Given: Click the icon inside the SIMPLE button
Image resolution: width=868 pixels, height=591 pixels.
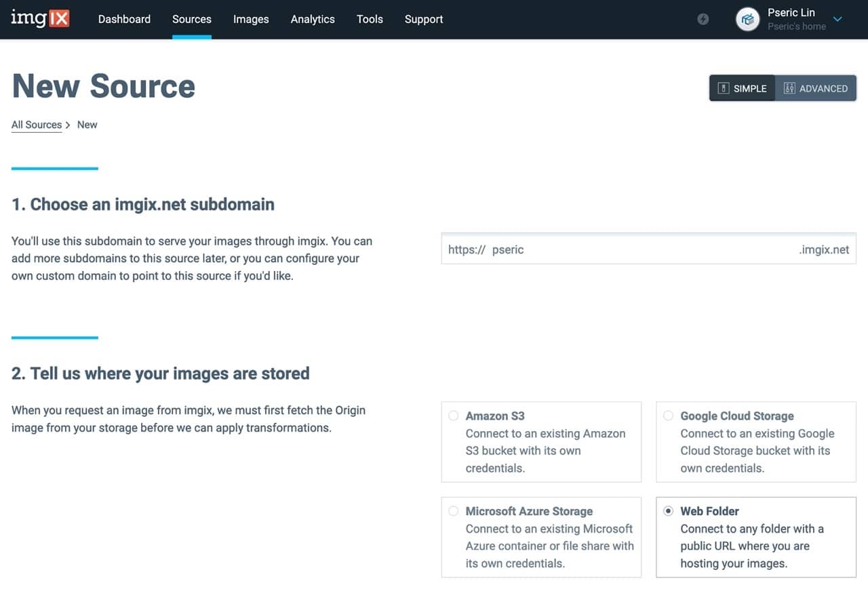Looking at the screenshot, I should (x=724, y=88).
